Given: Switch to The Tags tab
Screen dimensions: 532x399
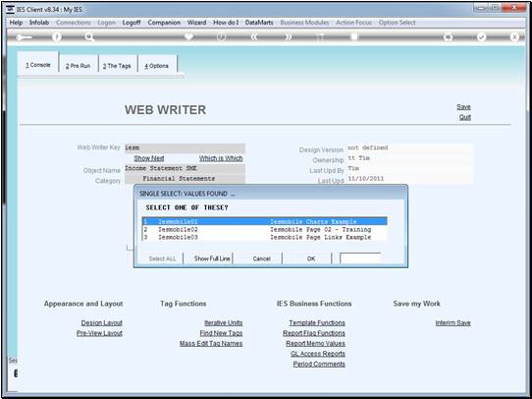Looking at the screenshot, I should pos(117,66).
